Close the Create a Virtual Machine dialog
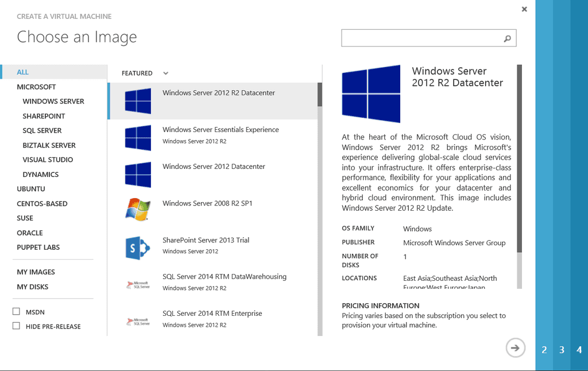The image size is (588, 371). [x=524, y=9]
